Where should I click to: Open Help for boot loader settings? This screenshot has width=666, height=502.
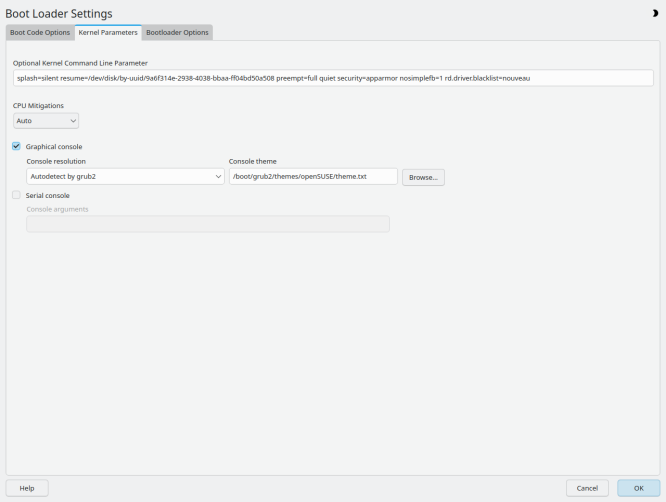click(27, 488)
